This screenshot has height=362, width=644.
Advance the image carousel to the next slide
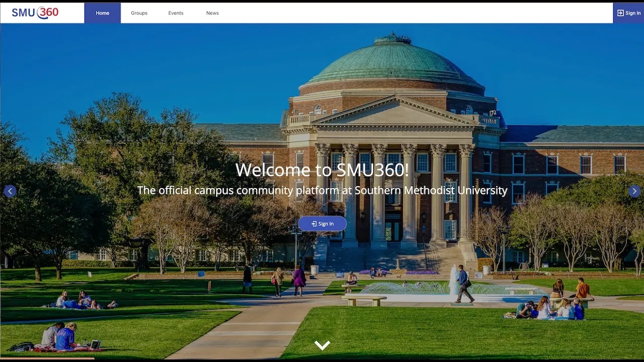[634, 191]
